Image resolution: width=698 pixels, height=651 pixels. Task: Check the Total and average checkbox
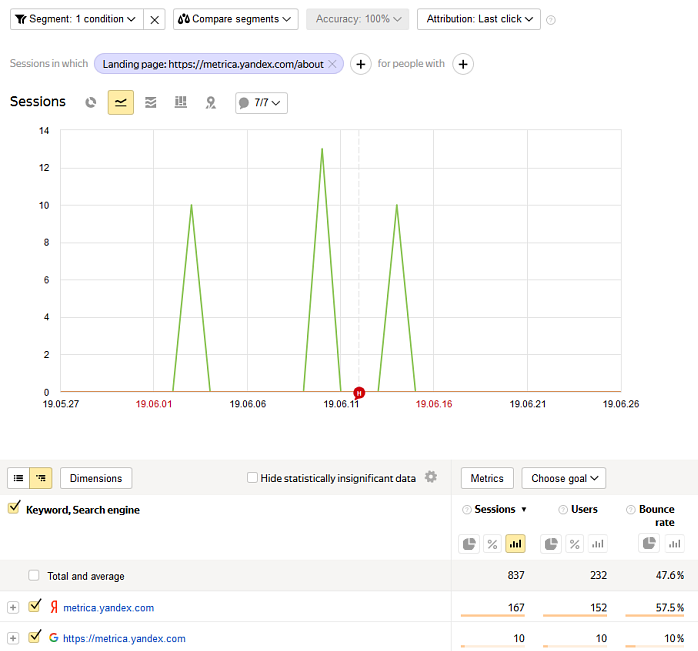coord(35,576)
